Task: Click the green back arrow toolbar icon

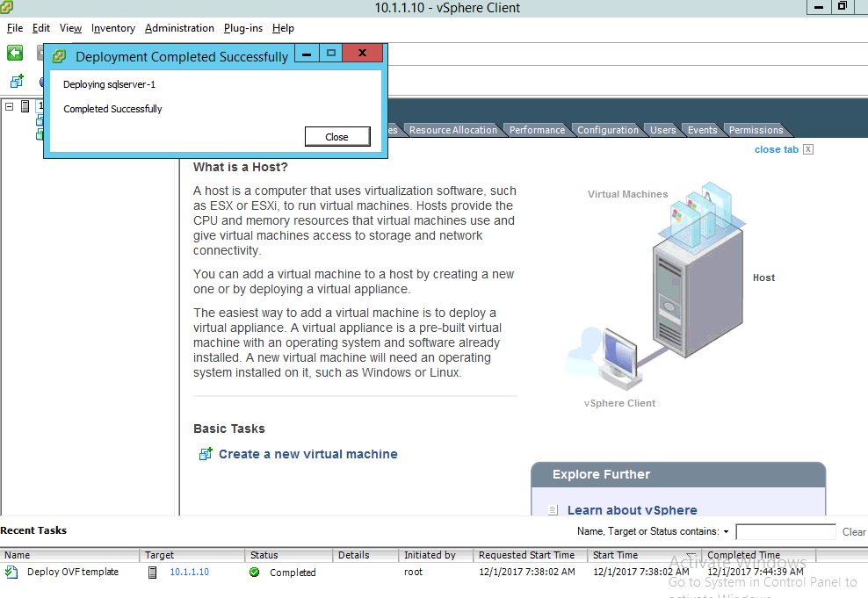Action: point(15,53)
